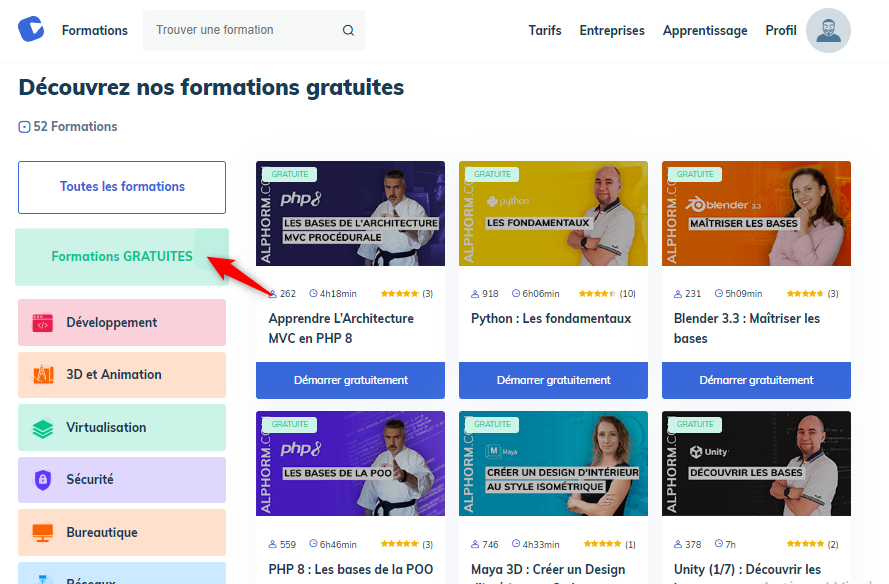Click clock icon next to 4h33min
The width and height of the screenshot is (889, 584).
516,544
